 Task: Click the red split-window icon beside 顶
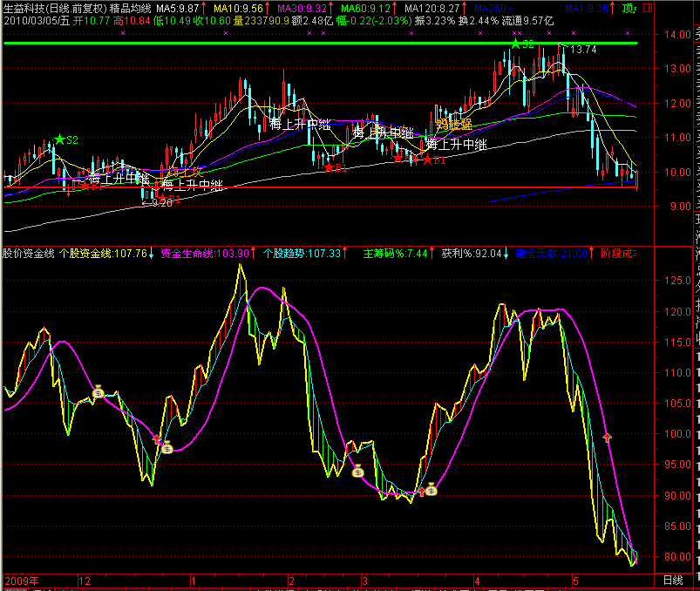click(648, 8)
